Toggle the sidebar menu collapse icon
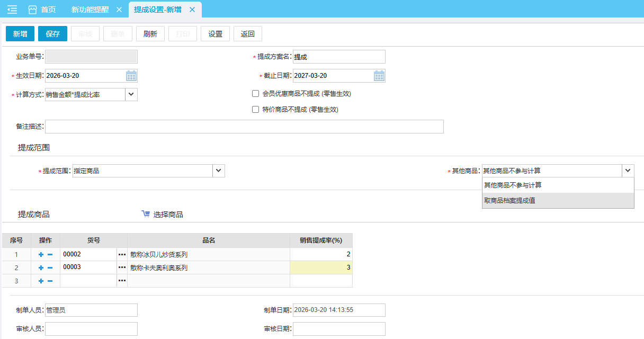 click(x=12, y=10)
